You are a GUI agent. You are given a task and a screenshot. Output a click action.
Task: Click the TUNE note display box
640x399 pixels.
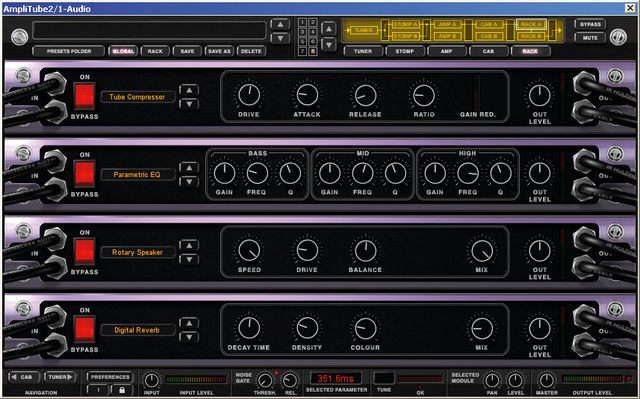coord(384,378)
